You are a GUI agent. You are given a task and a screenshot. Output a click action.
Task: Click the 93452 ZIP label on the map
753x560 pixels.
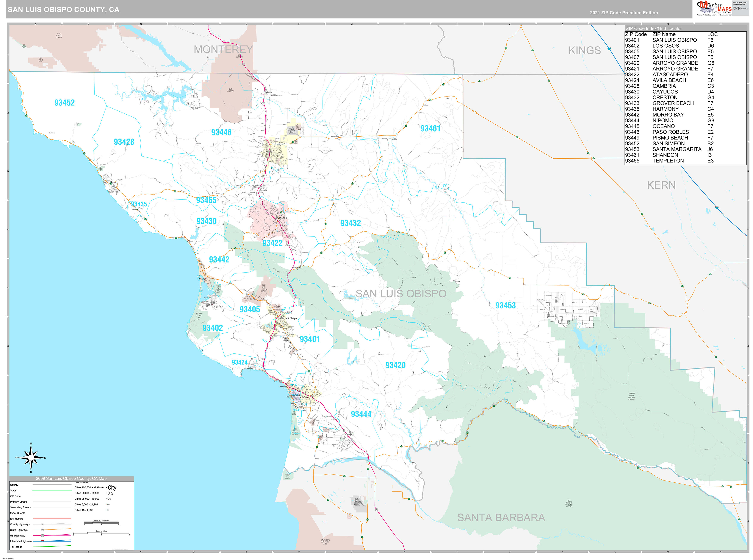click(x=64, y=103)
